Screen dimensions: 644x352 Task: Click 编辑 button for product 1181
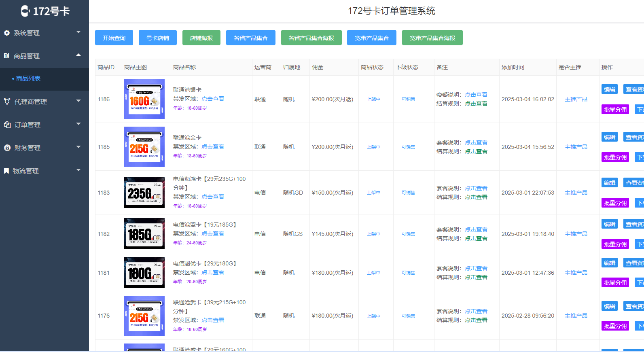[610, 263]
